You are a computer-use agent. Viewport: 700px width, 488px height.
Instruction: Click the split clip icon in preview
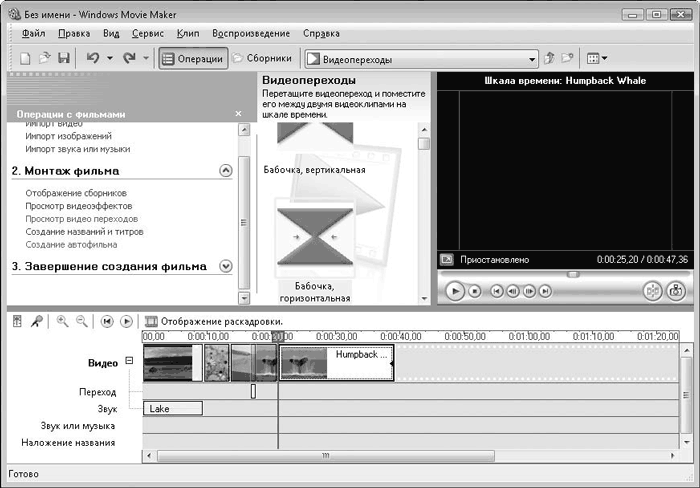(651, 291)
